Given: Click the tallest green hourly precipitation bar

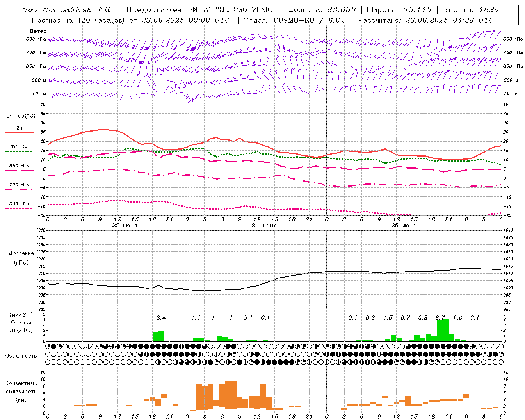Looking at the screenshot, I should [x=446, y=330].
